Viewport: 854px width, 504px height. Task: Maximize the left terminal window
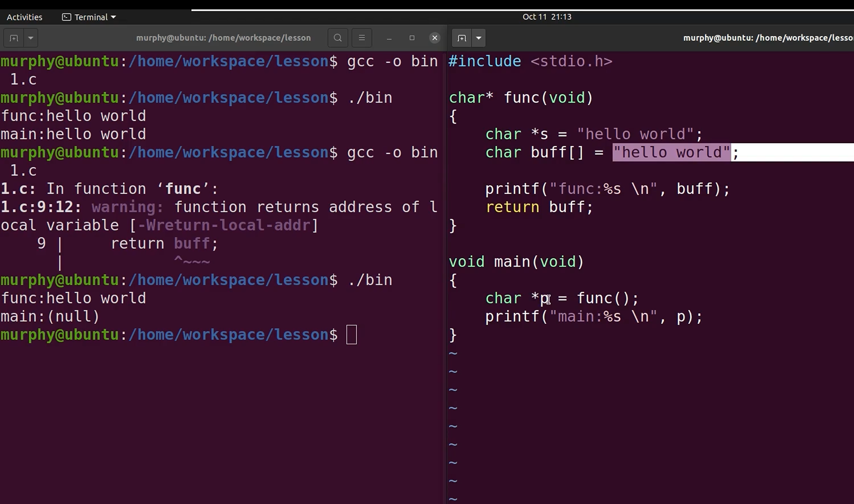point(412,38)
